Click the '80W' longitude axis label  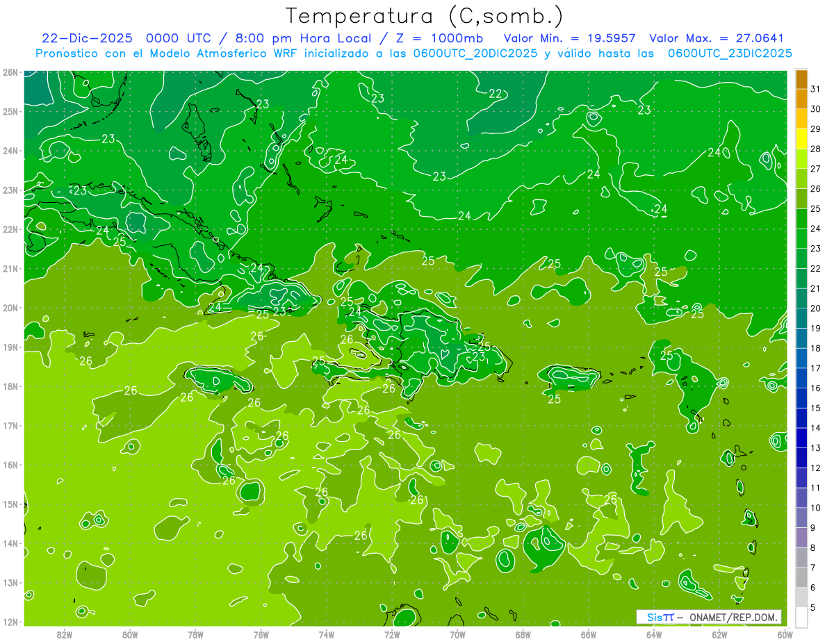[130, 634]
